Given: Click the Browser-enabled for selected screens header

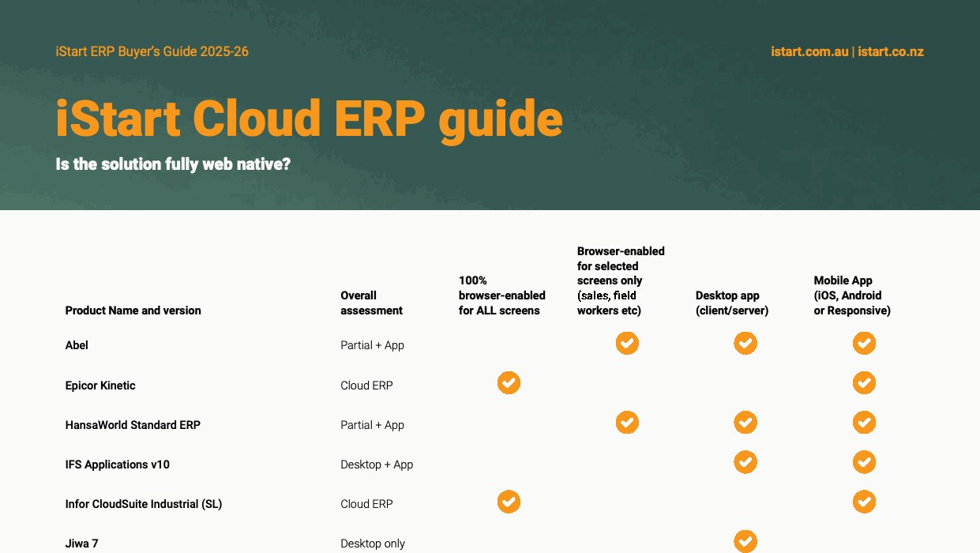Looking at the screenshot, I should (x=621, y=280).
